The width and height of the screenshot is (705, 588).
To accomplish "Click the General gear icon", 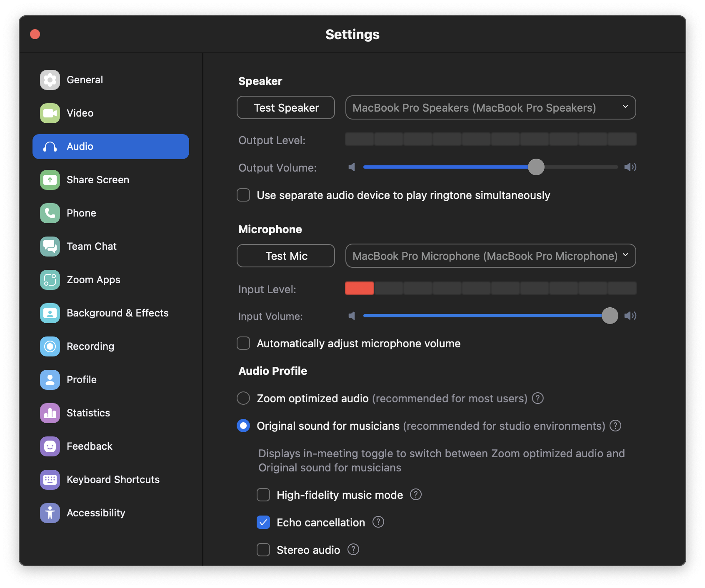I will click(x=50, y=80).
